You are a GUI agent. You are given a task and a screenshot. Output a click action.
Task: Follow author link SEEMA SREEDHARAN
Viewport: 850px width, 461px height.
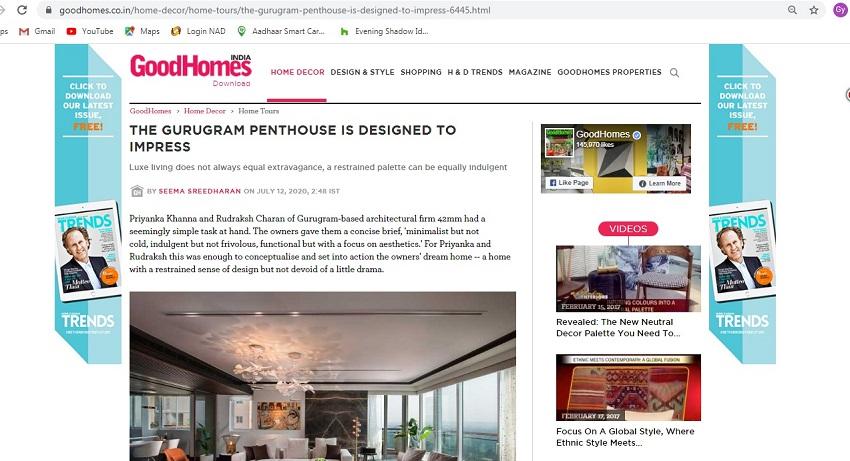(199, 191)
